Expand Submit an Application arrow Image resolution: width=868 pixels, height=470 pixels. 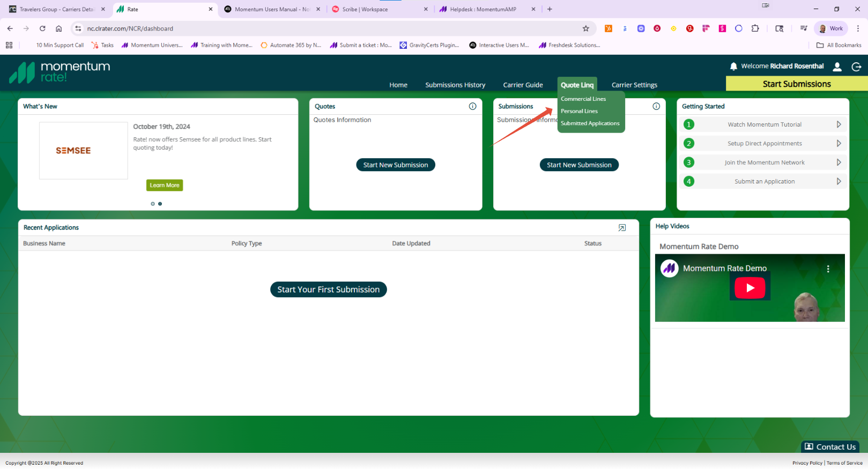tap(839, 181)
